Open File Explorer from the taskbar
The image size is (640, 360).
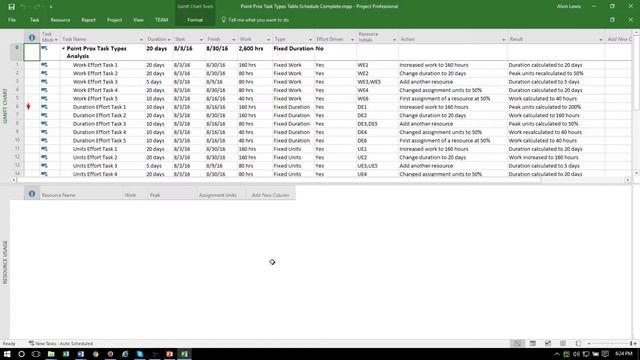[x=51, y=354]
